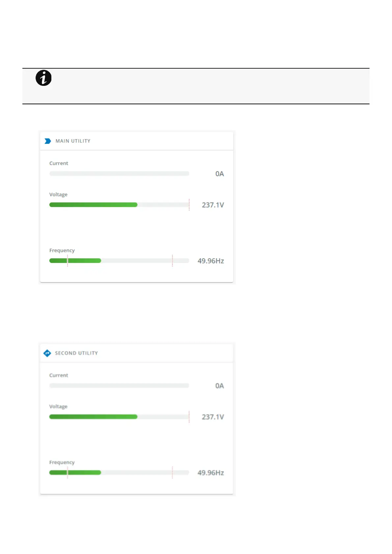Click the Second Utility 49.96Hz reading

pos(211,473)
